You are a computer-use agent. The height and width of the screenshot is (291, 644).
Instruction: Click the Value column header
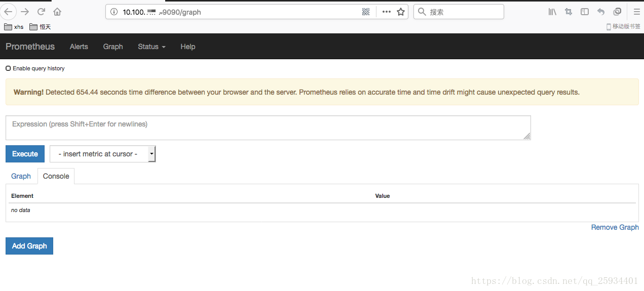pyautogui.click(x=383, y=196)
